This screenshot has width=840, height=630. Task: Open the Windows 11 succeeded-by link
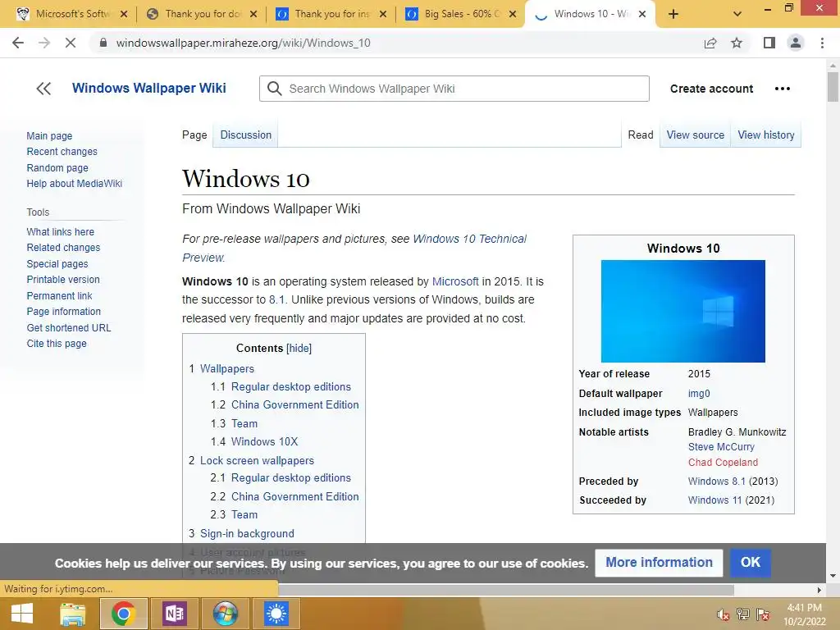[x=714, y=500]
